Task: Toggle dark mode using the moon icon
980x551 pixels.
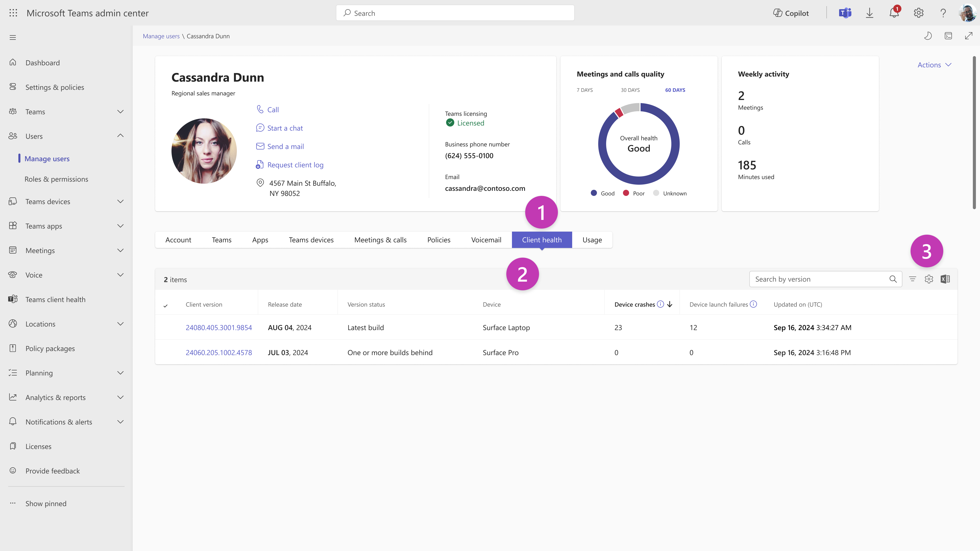Action: pyautogui.click(x=928, y=36)
